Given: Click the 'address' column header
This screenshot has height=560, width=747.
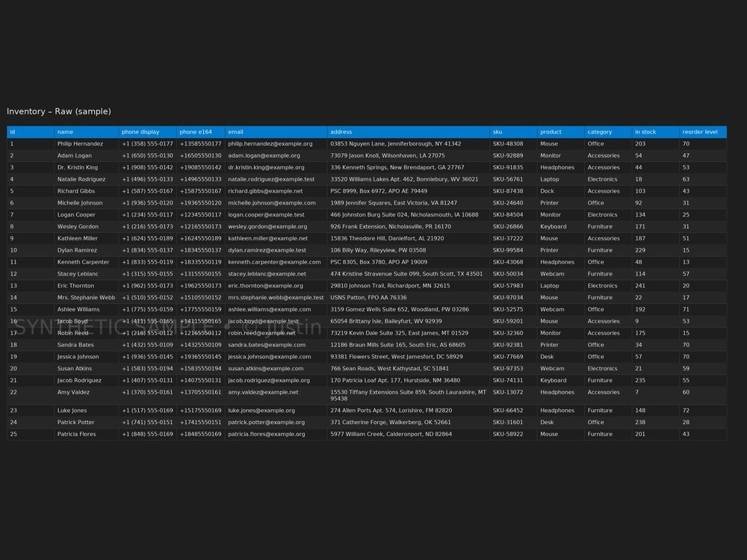Looking at the screenshot, I should tap(409, 132).
